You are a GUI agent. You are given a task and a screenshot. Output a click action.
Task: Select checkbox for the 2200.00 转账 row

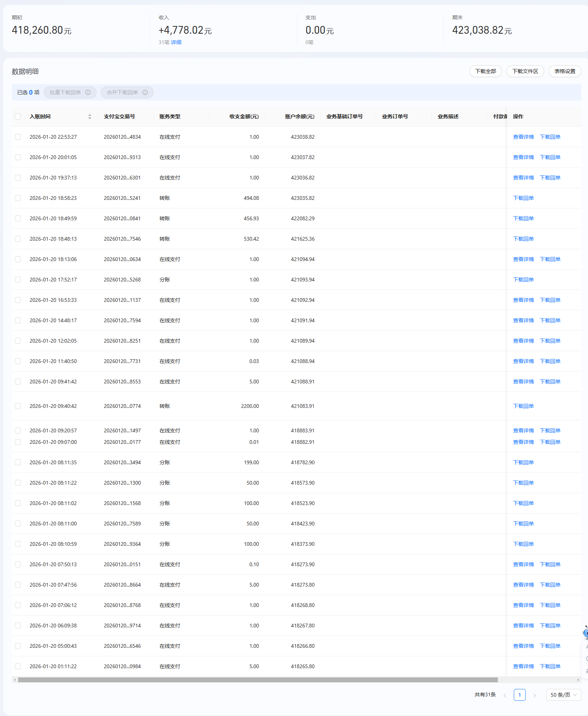click(x=18, y=406)
